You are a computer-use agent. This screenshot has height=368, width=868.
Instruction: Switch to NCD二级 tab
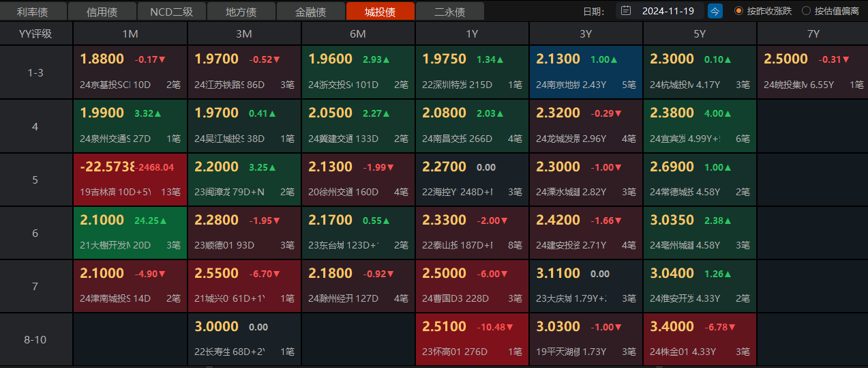click(x=172, y=12)
